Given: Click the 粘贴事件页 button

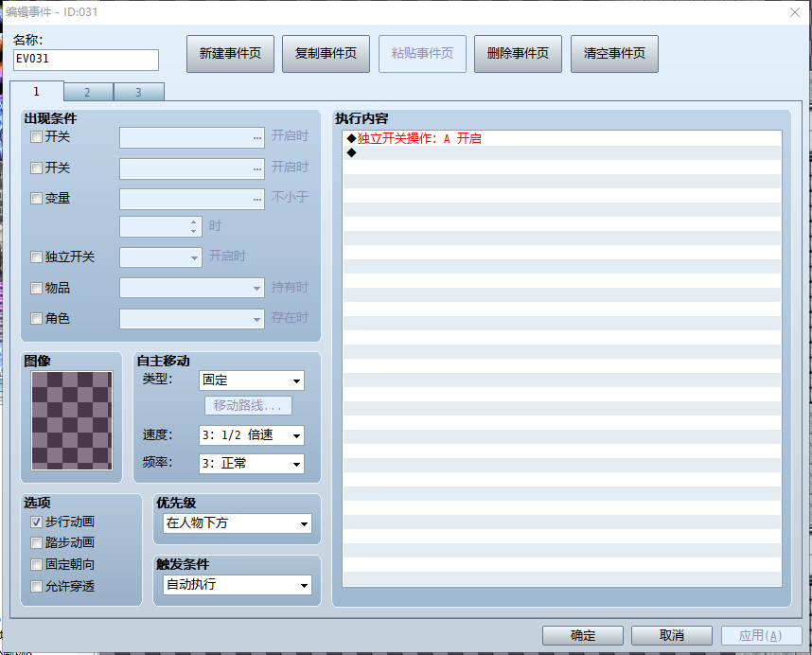Looking at the screenshot, I should point(422,54).
